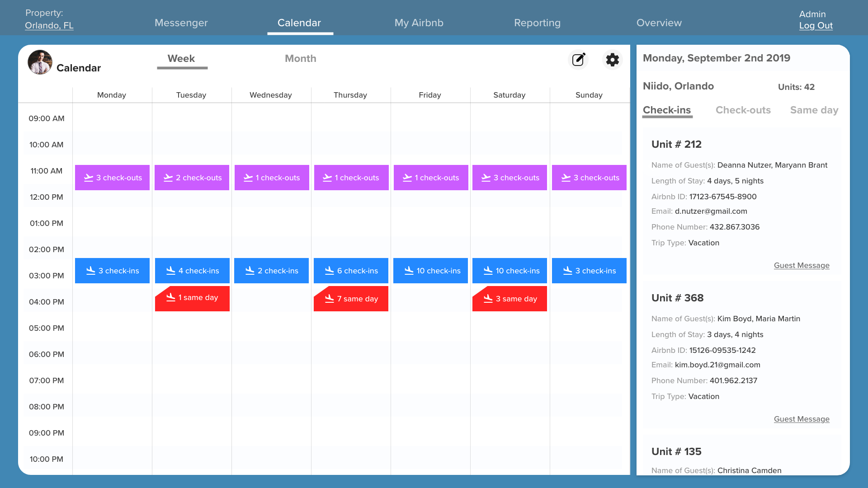Open Guest Message for Unit 212

(x=802, y=266)
